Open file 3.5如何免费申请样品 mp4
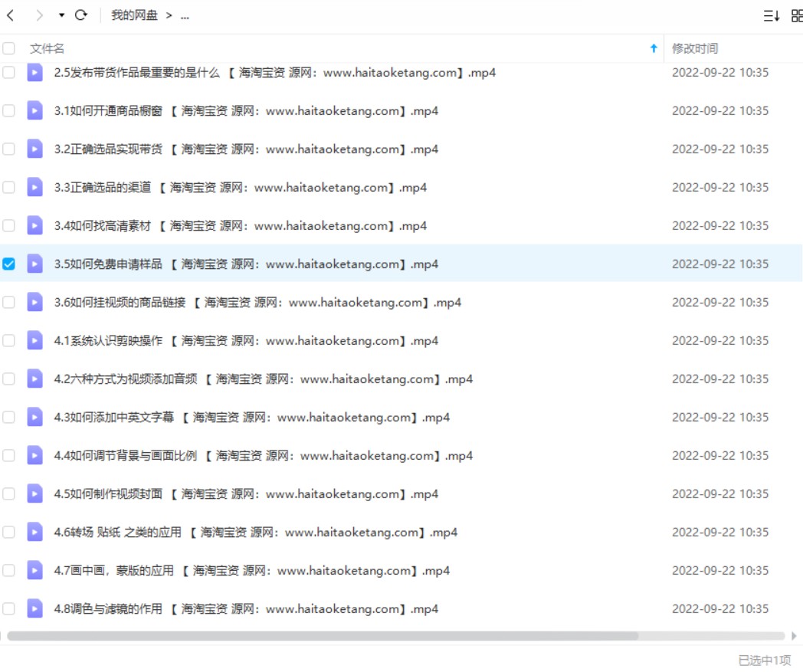Image resolution: width=803 pixels, height=672 pixels. 246,264
